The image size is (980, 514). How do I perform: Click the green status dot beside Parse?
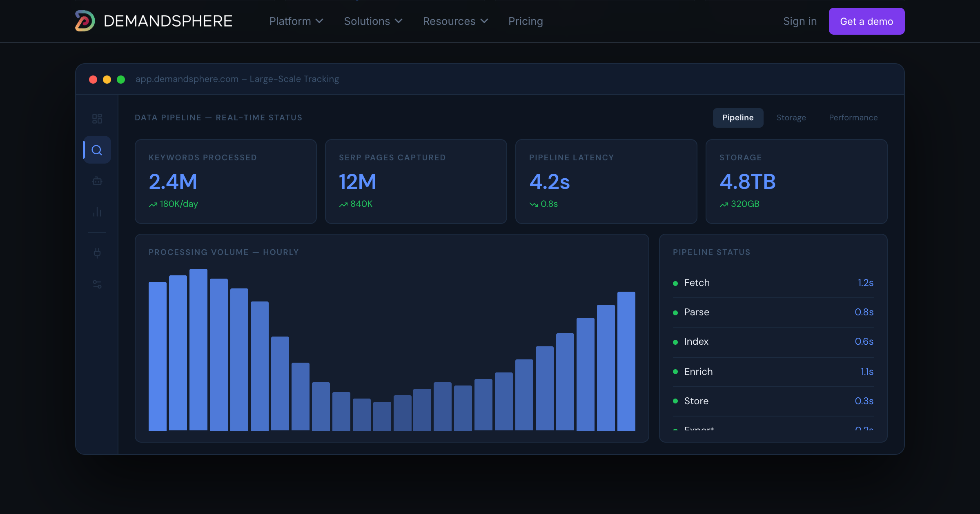point(675,313)
